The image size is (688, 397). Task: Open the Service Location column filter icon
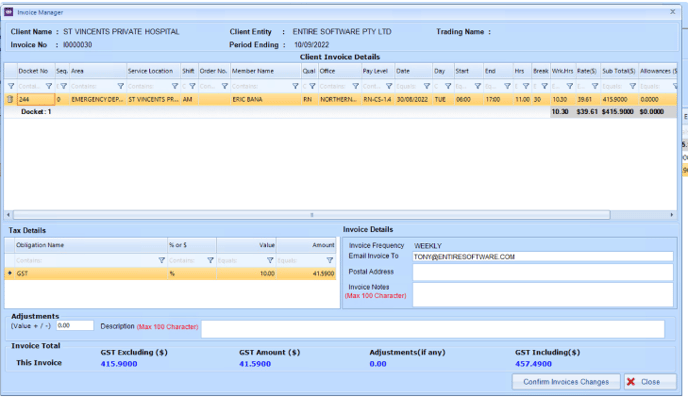tap(175, 86)
